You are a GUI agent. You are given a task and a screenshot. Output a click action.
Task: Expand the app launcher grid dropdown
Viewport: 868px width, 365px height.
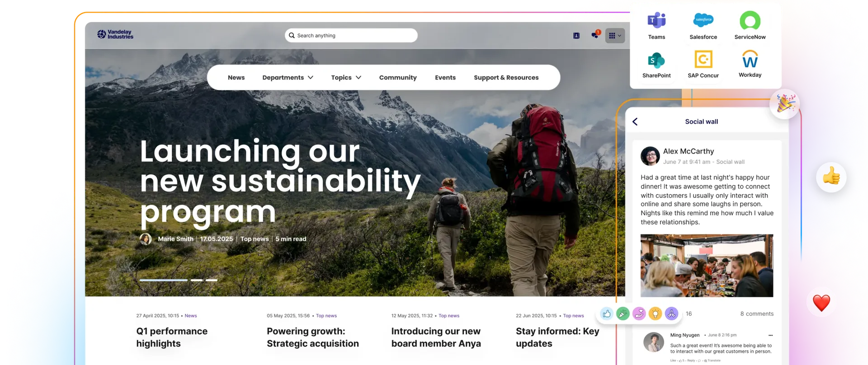tap(615, 35)
